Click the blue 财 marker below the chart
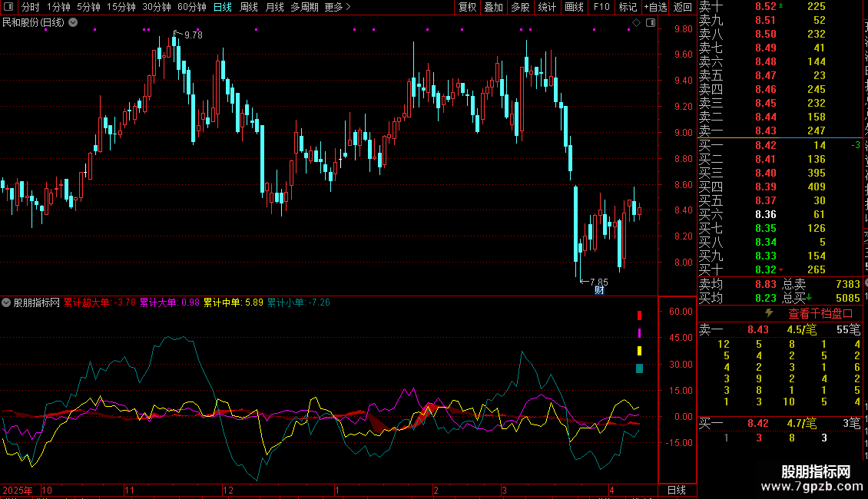The height and width of the screenshot is (499, 868). [x=599, y=290]
